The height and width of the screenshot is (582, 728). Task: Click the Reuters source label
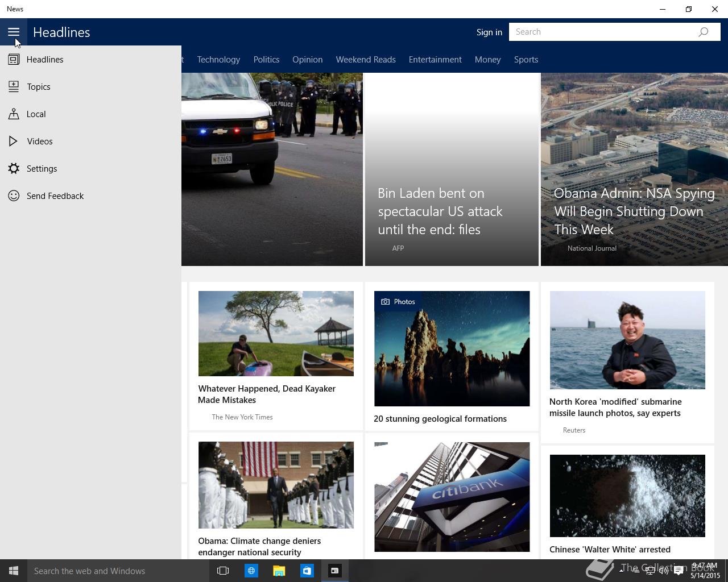click(574, 430)
